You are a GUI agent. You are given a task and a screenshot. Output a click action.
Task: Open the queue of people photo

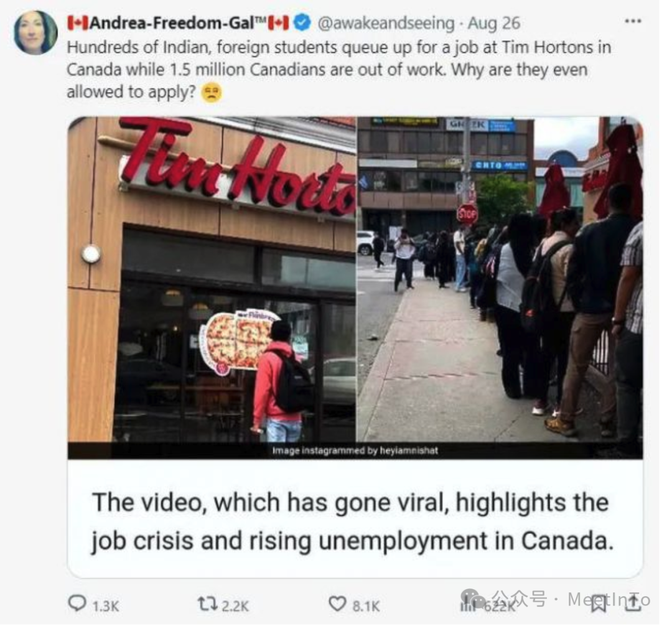pos(500,279)
